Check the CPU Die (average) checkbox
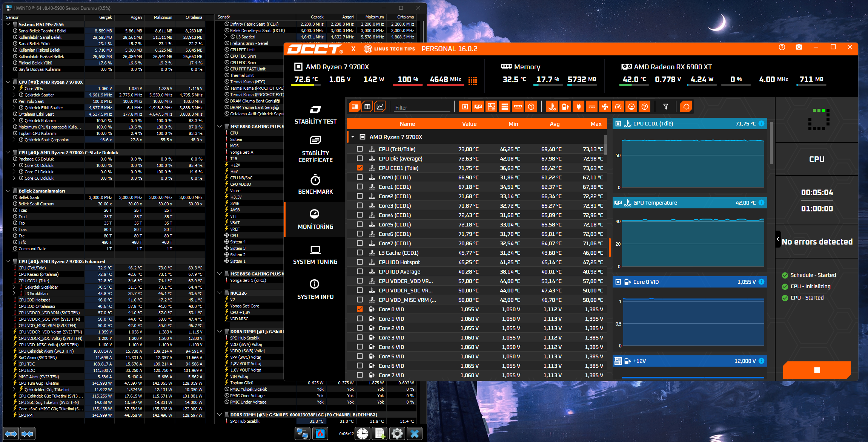This screenshot has width=868, height=442. pos(360,159)
